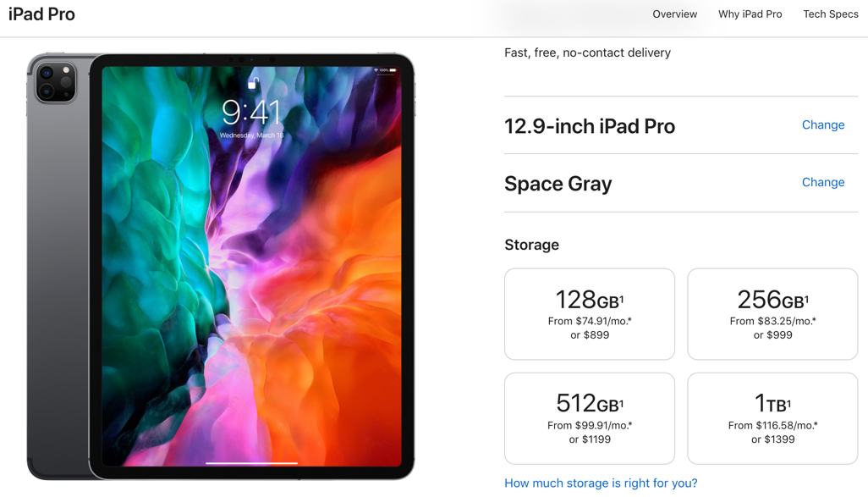Viewport: 868px width, 497px height.
Task: Click the battery icon in iPad status bar
Action: pos(393,70)
